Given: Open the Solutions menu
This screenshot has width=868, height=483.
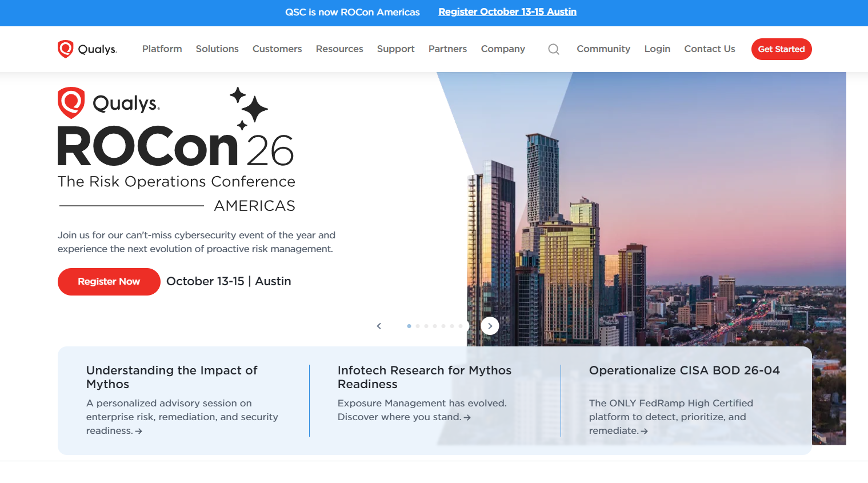Looking at the screenshot, I should (x=217, y=49).
